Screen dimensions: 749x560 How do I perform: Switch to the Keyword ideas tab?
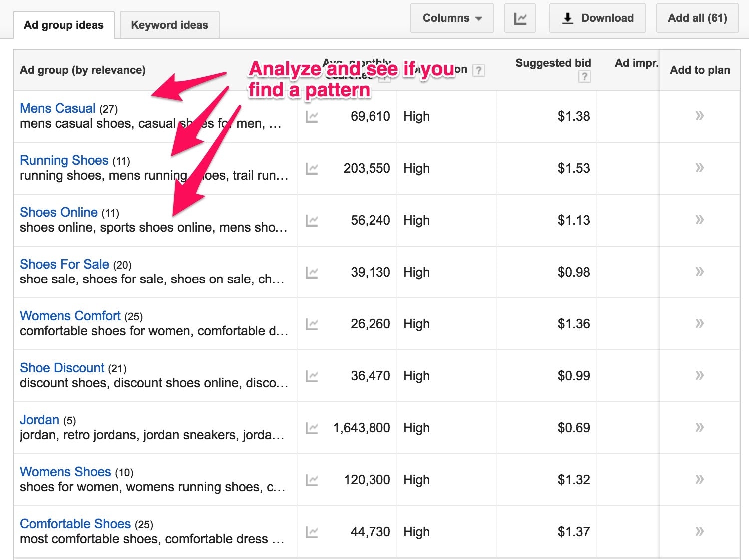[x=169, y=25]
